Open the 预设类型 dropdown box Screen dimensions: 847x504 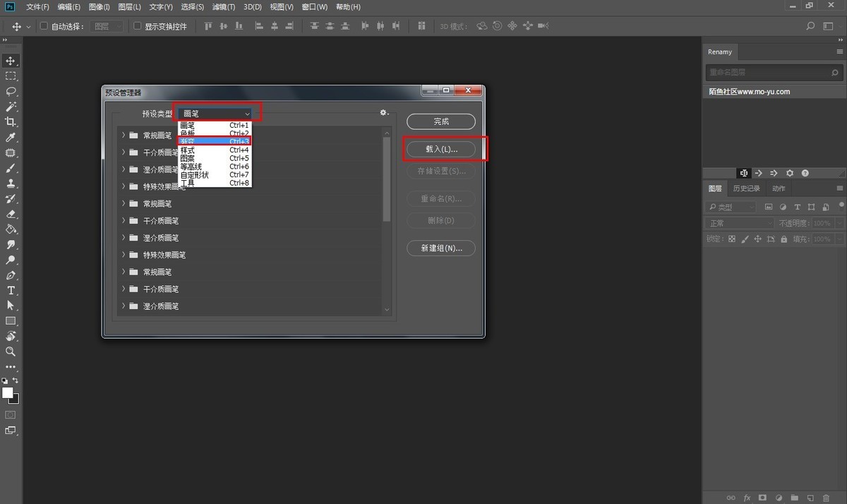point(217,113)
